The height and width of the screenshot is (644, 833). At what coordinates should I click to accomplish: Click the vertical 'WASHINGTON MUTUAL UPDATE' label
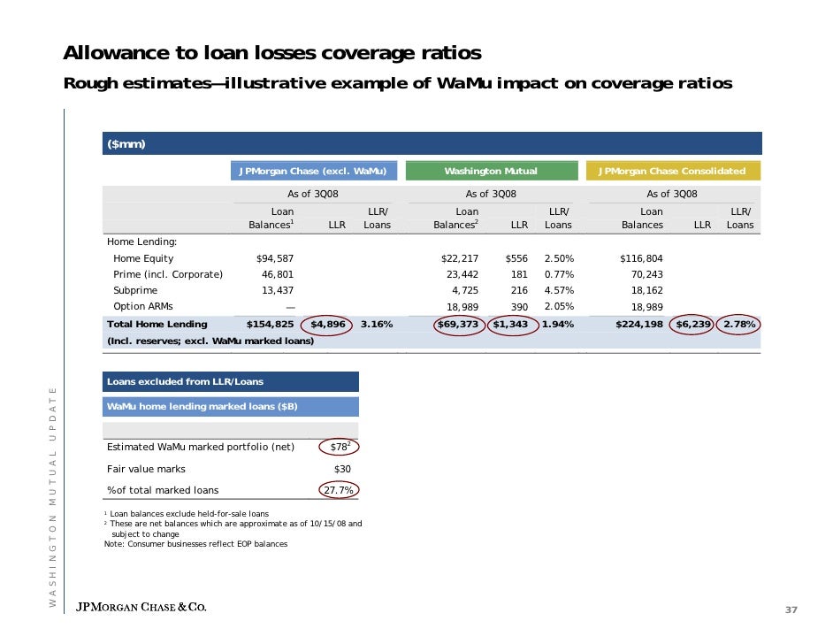pos(52,497)
